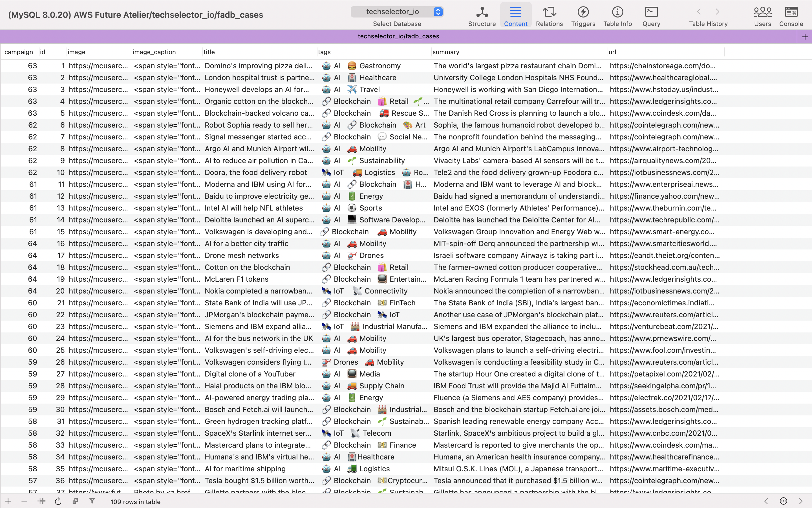Open the Relations view
Viewport: 812px width, 508px height.
point(549,16)
